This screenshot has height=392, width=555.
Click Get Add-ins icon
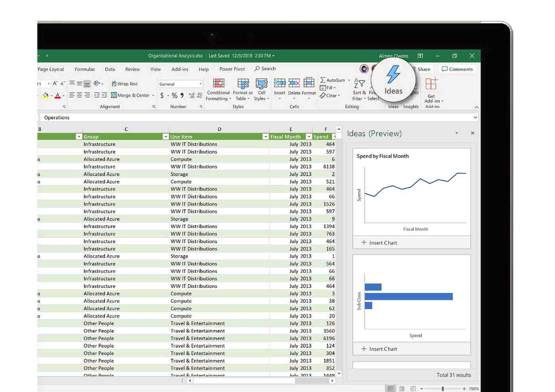click(431, 84)
